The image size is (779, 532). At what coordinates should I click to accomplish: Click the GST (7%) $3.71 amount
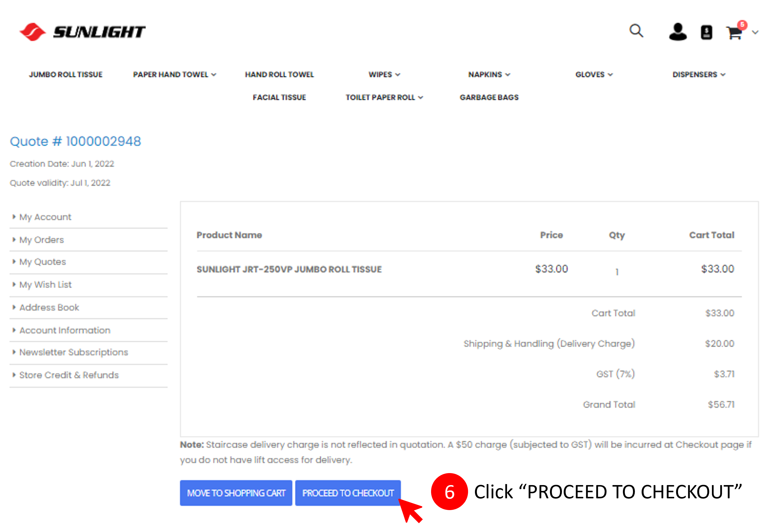(x=724, y=374)
